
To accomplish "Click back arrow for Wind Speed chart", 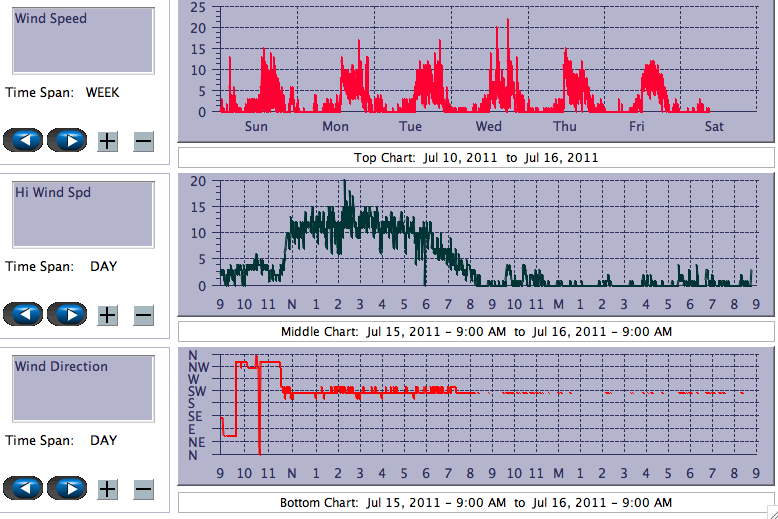I will click(24, 140).
